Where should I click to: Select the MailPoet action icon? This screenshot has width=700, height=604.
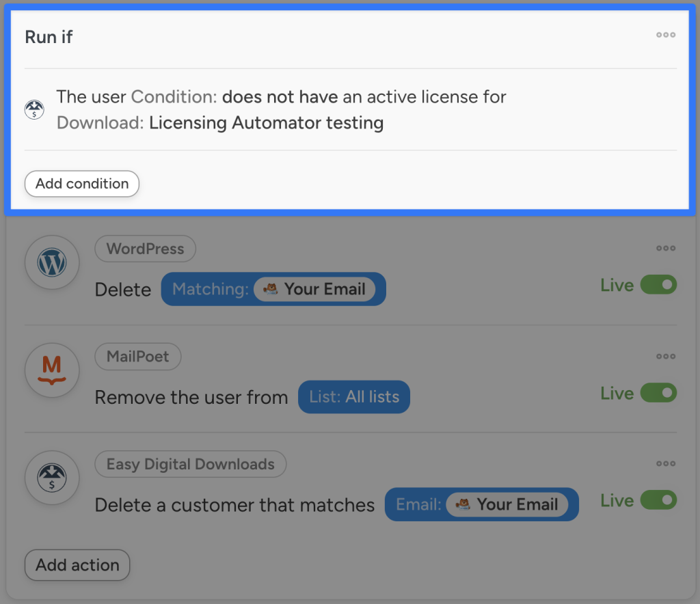point(52,370)
